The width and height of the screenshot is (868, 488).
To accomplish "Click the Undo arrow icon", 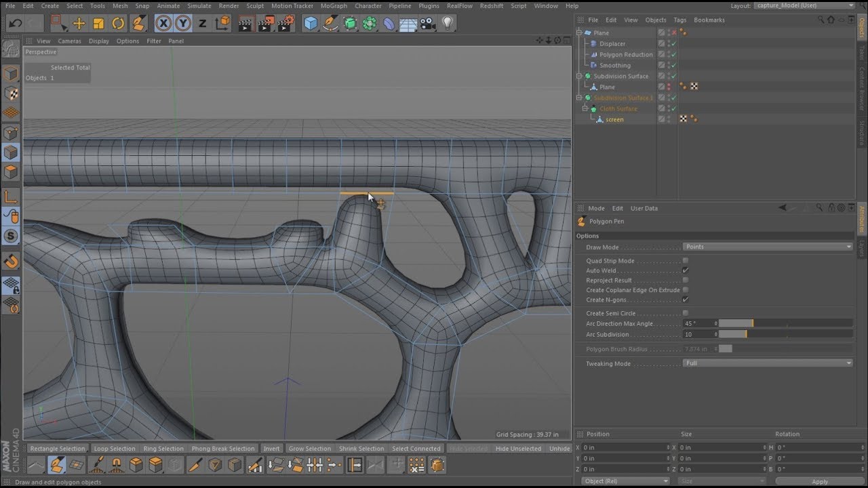I will coord(16,24).
